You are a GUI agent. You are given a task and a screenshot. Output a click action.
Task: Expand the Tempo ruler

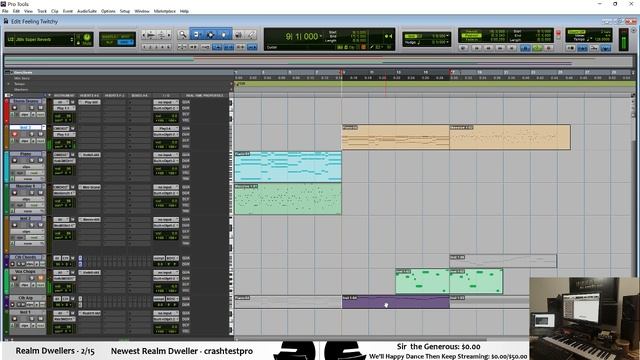[9, 84]
